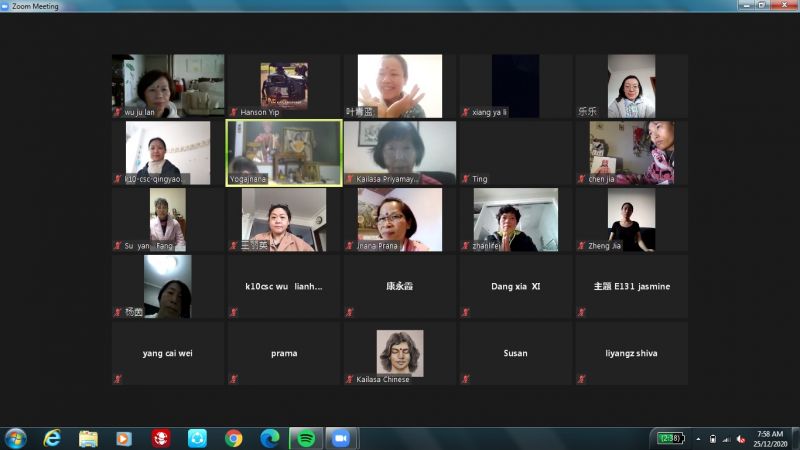Click the Jnana Prana video tile
Image resolution: width=800 pixels, height=450 pixels.
point(400,219)
